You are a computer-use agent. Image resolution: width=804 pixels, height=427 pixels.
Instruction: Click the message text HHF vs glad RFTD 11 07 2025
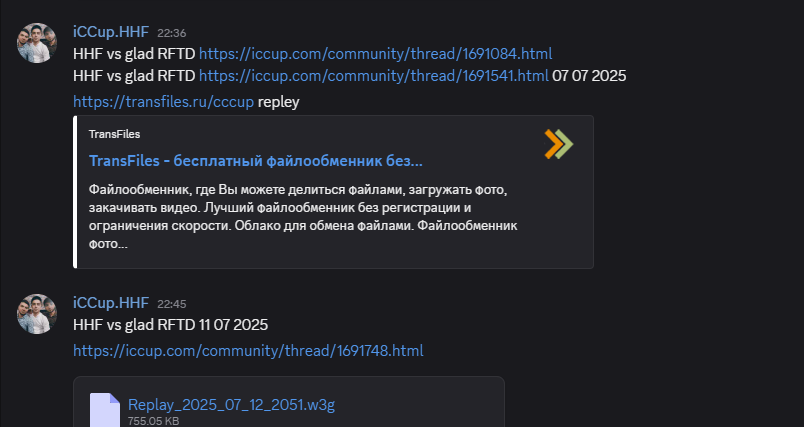tap(171, 325)
